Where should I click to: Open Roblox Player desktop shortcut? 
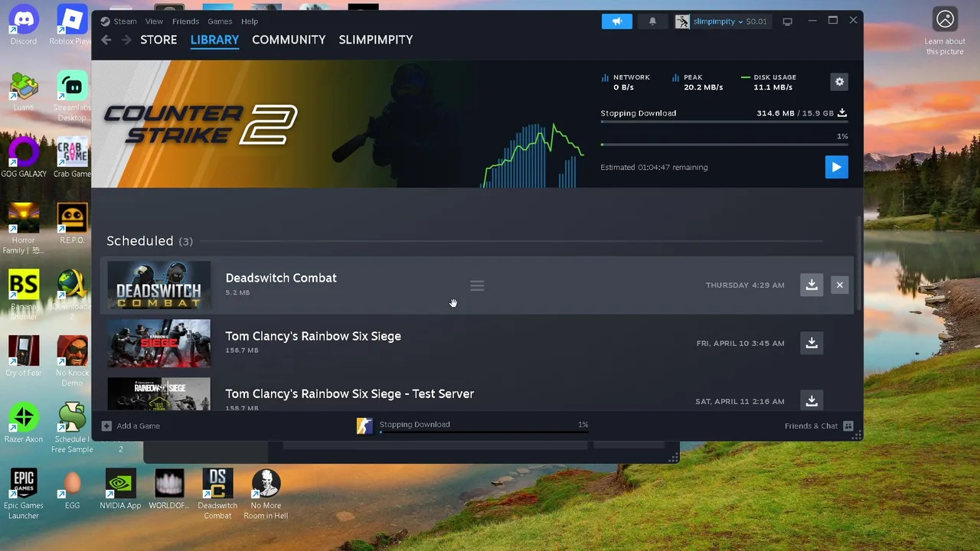pos(72,25)
